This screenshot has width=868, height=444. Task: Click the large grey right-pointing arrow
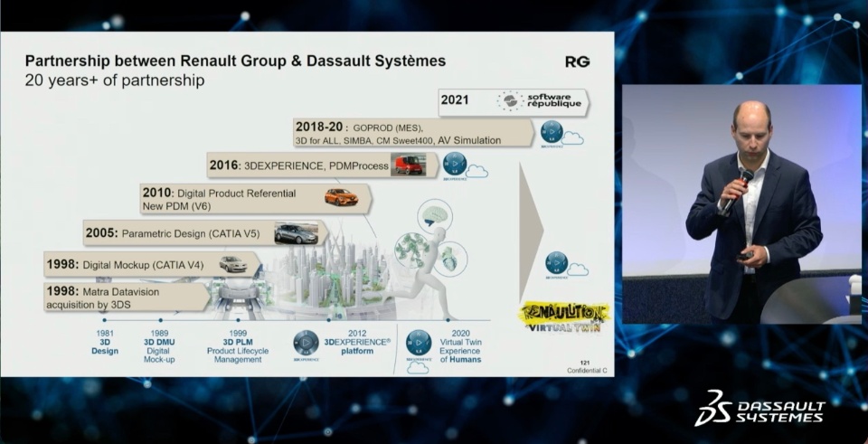coord(532,231)
